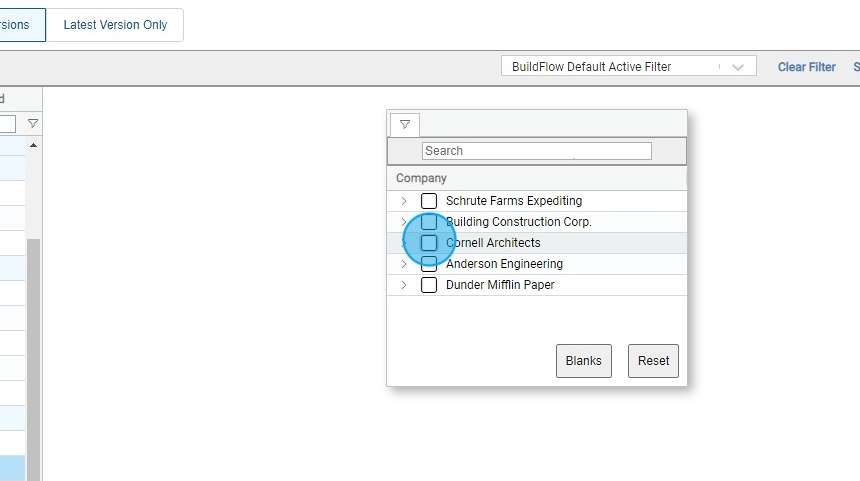Enable the Dunder Mifflin Paper checkbox

pyautogui.click(x=429, y=285)
